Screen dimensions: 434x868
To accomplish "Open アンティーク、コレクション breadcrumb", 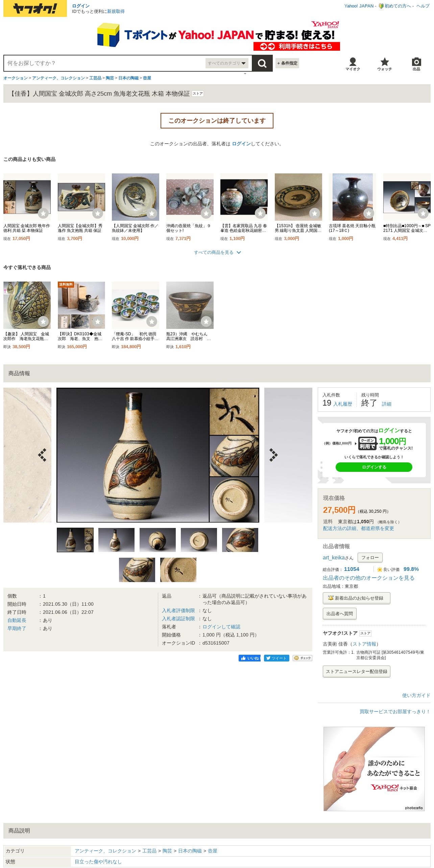I will (58, 78).
